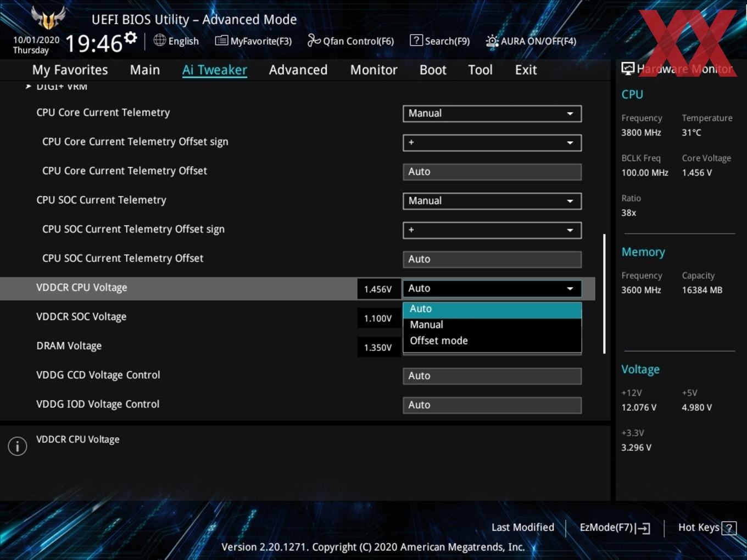747x560 pixels.
Task: Open the Advanced tab
Action: 298,70
